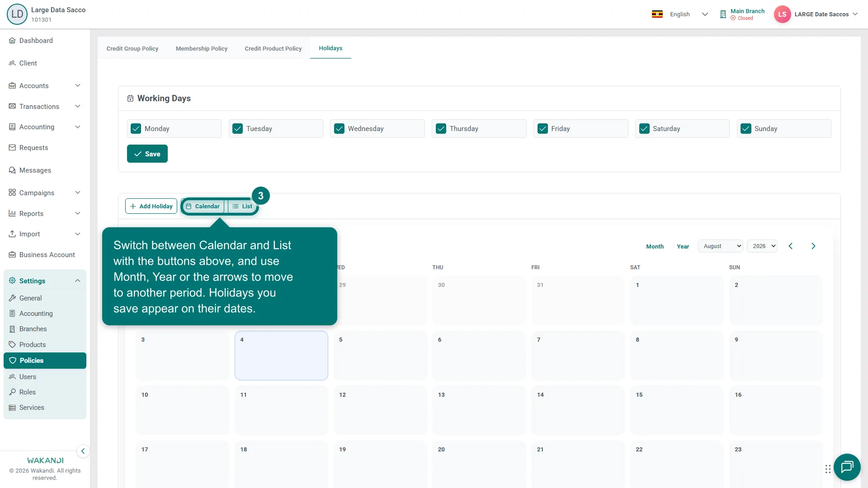Open the 2026 year dropdown
The width and height of the screenshot is (868, 488).
click(762, 246)
